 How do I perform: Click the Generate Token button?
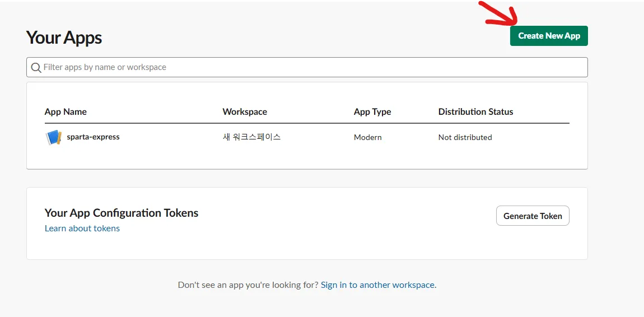(533, 216)
